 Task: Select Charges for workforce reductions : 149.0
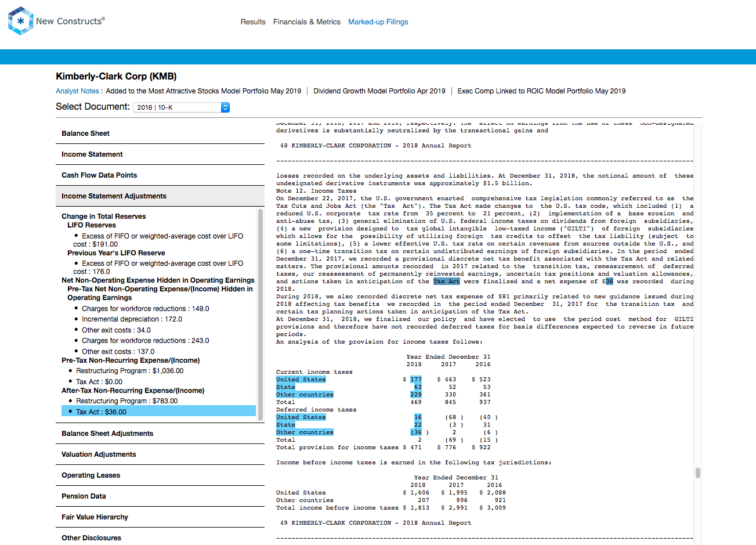(x=145, y=309)
